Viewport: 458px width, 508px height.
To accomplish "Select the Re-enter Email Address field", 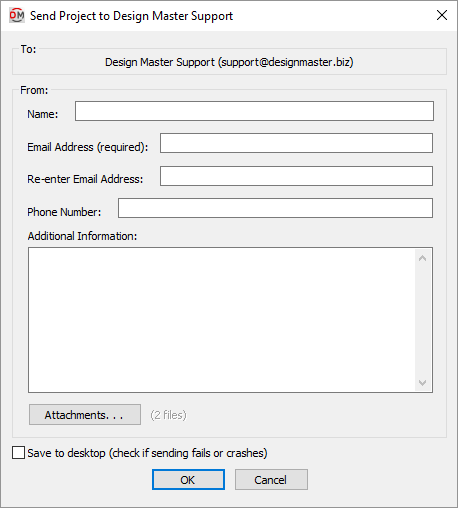I will [x=296, y=176].
